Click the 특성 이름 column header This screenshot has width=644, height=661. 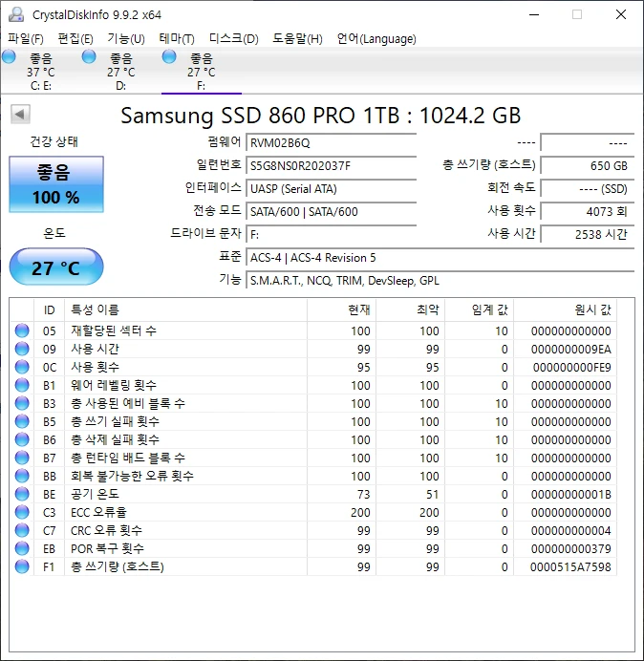[186, 310]
